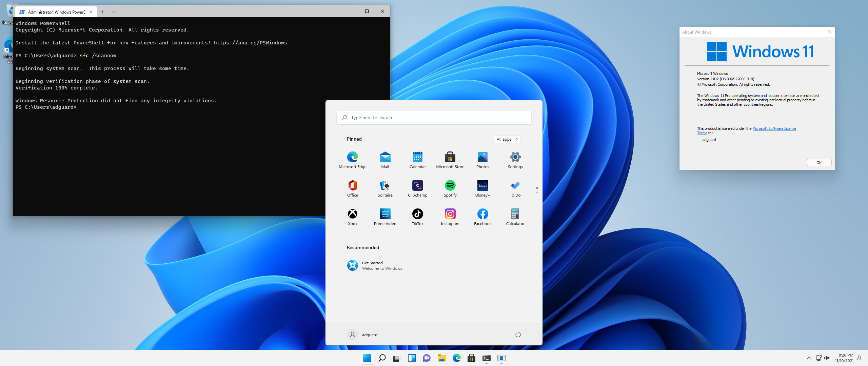
Task: Open Teams Chat on taskbar
Action: [x=427, y=358]
